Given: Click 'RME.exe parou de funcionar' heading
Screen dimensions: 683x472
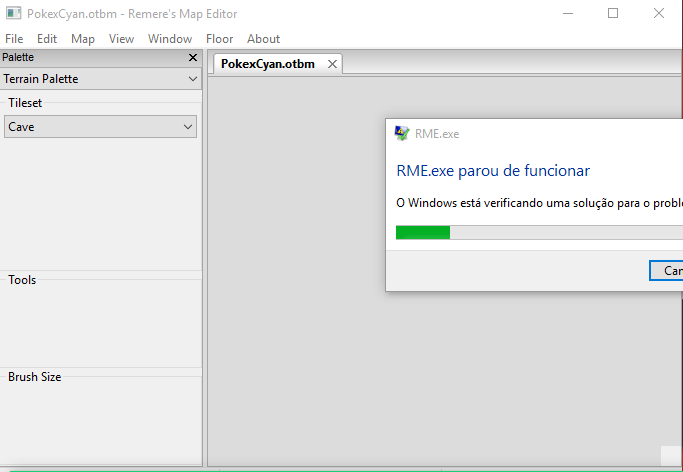Looking at the screenshot, I should (x=493, y=171).
